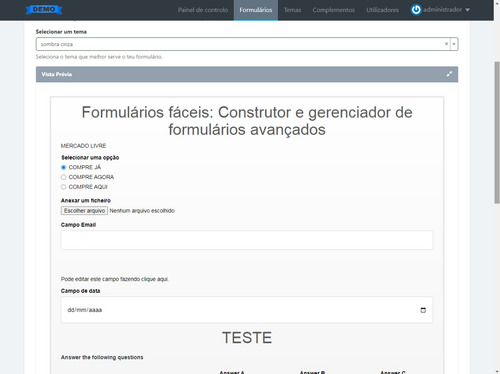500x374 pixels.
Task: Click the DEMO logo badge
Action: (44, 10)
